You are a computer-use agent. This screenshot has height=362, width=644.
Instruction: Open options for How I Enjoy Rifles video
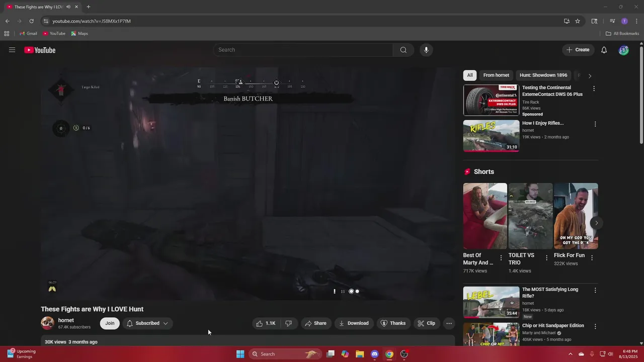point(595,124)
